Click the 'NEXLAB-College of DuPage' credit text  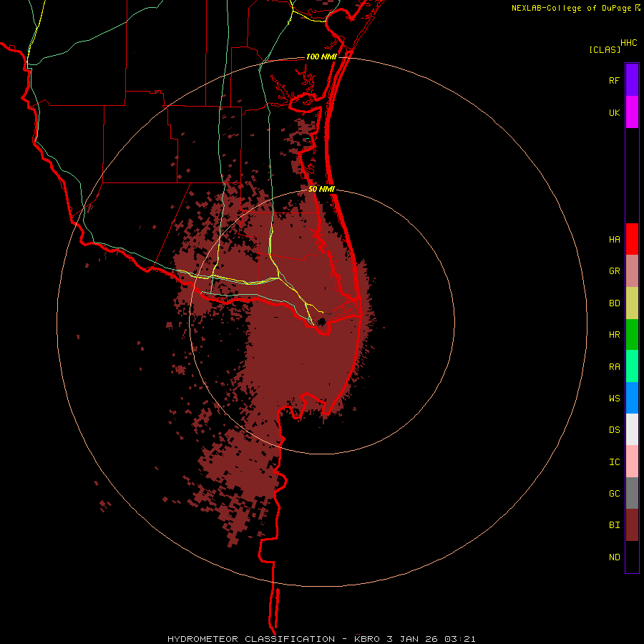571,8
